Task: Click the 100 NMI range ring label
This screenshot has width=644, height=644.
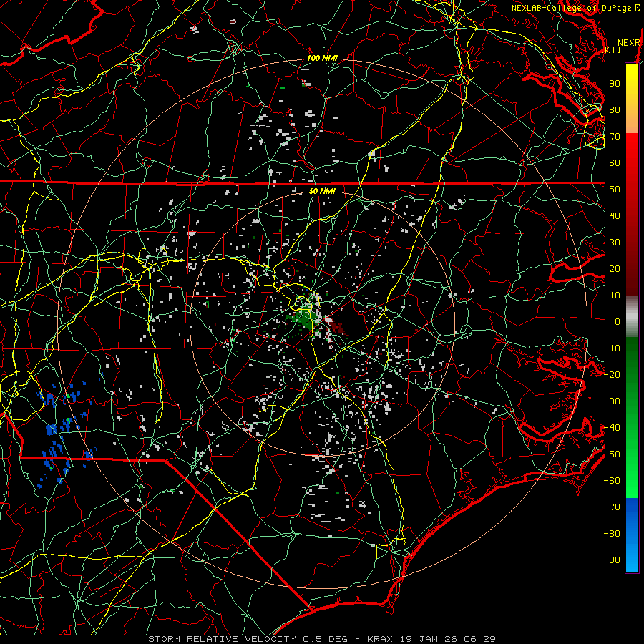Action: click(322, 59)
